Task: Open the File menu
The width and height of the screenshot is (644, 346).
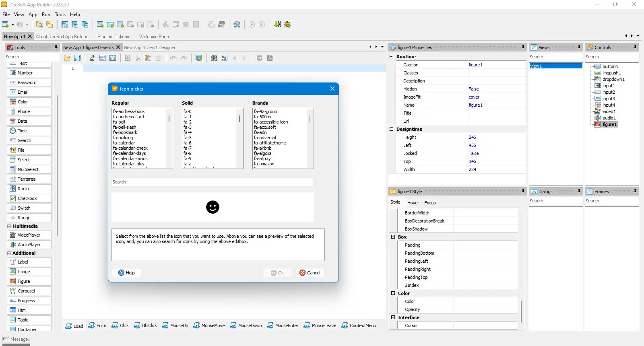Action: pyautogui.click(x=6, y=14)
